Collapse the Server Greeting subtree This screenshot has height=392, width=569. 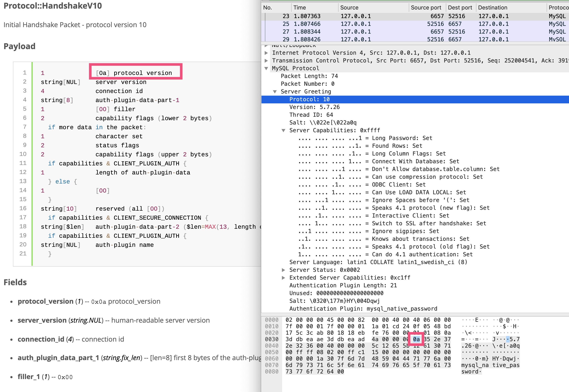tap(275, 92)
